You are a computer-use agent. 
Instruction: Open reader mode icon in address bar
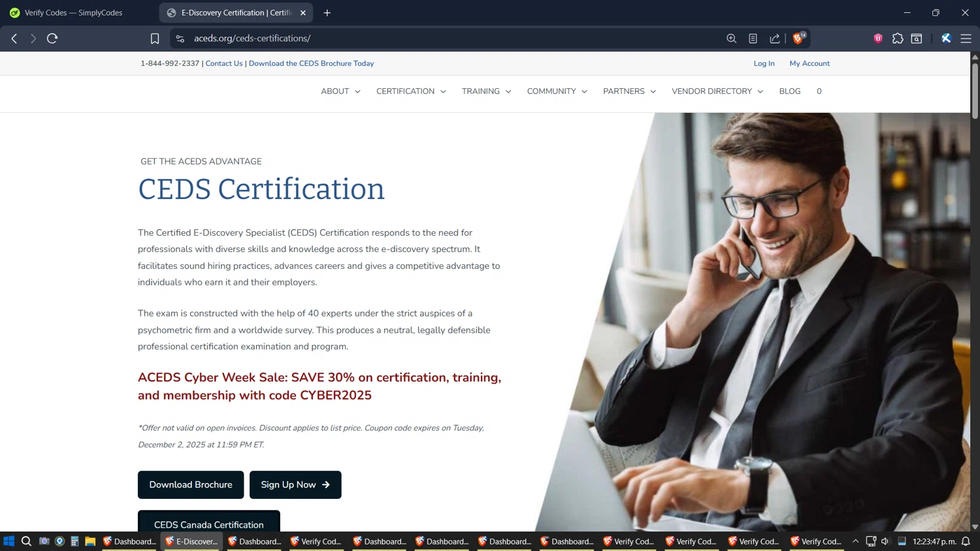pyautogui.click(x=753, y=39)
